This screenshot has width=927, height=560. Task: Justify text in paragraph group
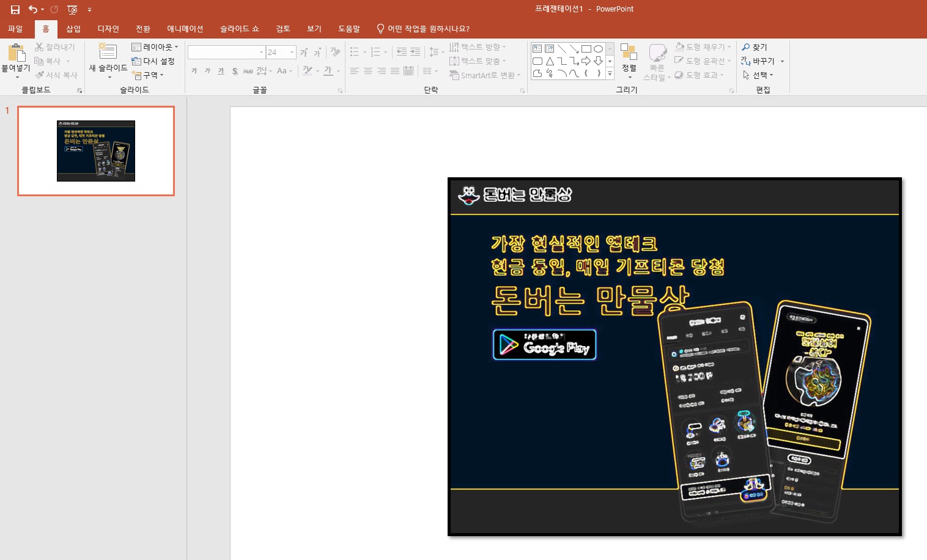point(395,71)
